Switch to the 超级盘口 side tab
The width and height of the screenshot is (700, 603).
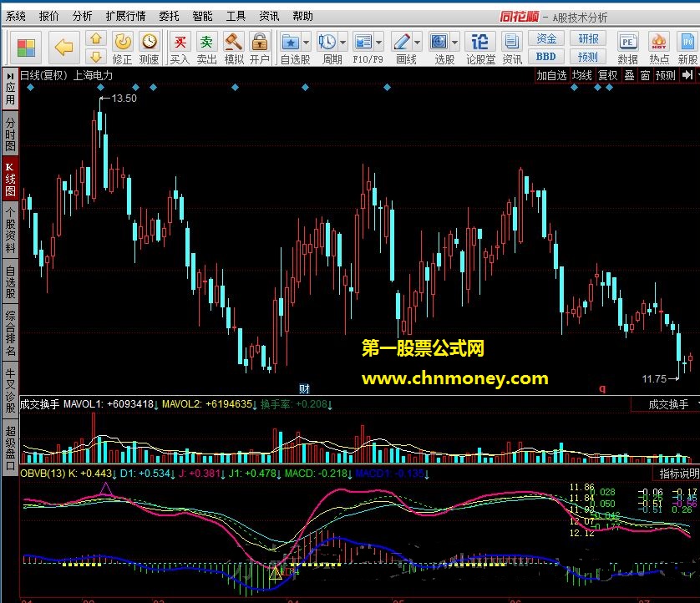point(10,448)
